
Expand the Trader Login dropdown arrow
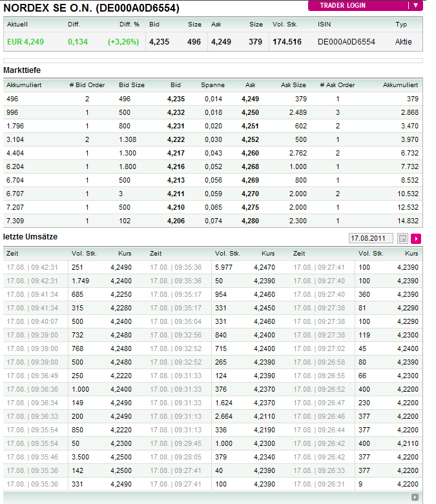pyautogui.click(x=415, y=5)
